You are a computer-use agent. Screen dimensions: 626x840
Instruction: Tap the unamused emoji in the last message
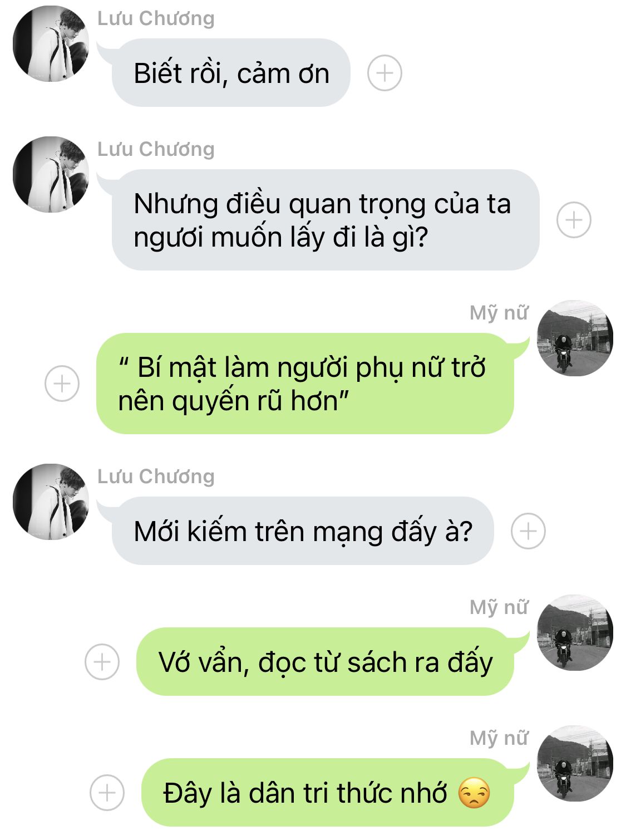474,793
